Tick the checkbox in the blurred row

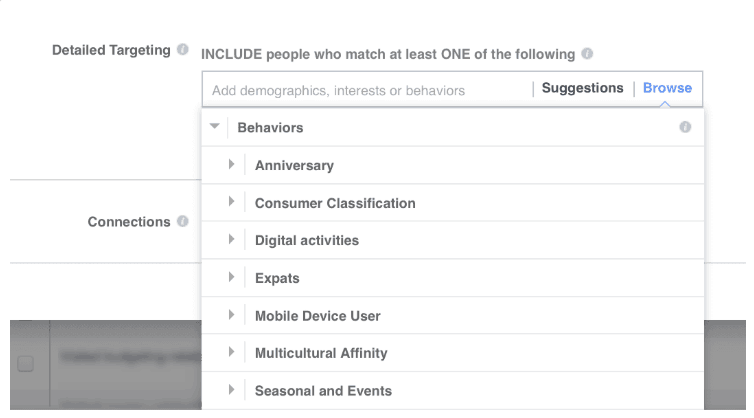(26, 363)
